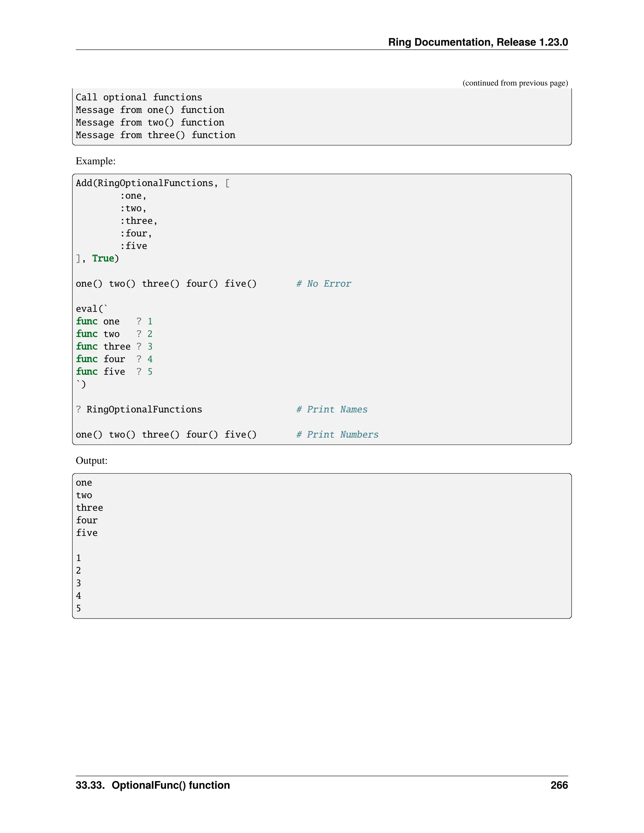Viewport: 644px width, 833px height.
Task: Click 'func two ? 2' code line
Action: [x=114, y=334]
